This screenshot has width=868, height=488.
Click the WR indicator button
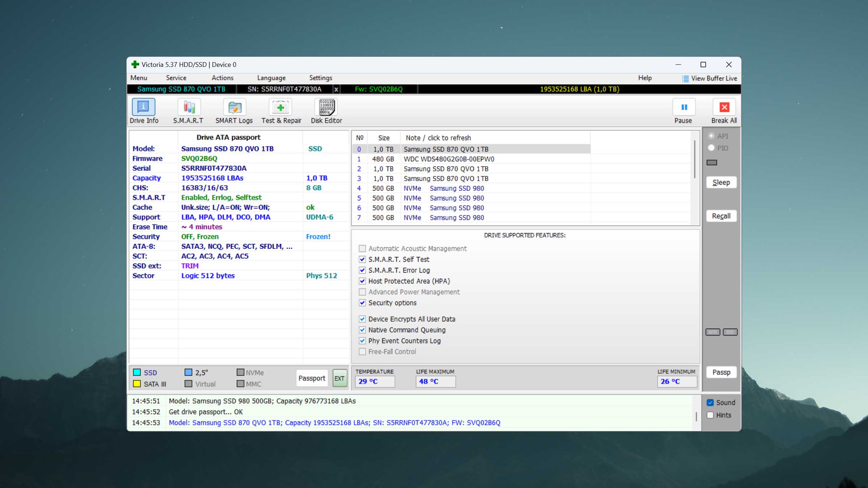pyautogui.click(x=712, y=332)
